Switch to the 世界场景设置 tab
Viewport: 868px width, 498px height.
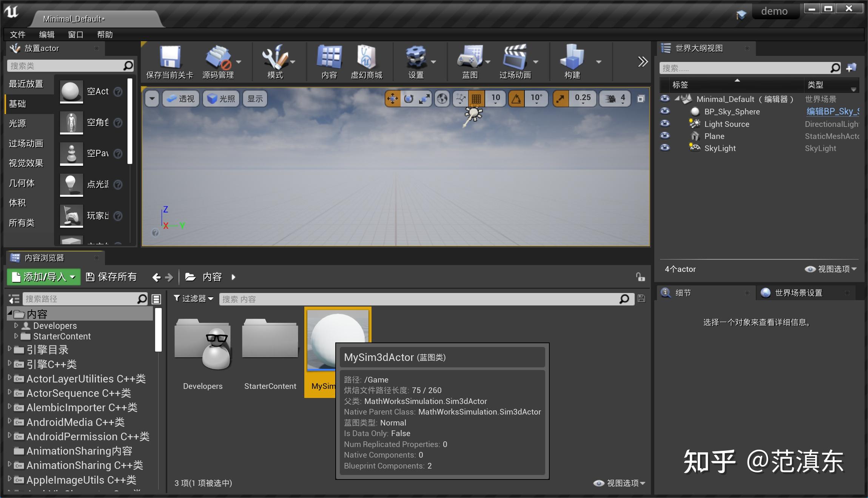coord(798,293)
